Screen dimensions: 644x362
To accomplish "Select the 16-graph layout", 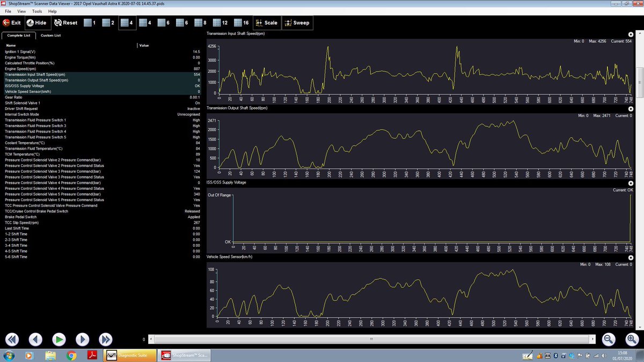I will pyautogui.click(x=241, y=23).
